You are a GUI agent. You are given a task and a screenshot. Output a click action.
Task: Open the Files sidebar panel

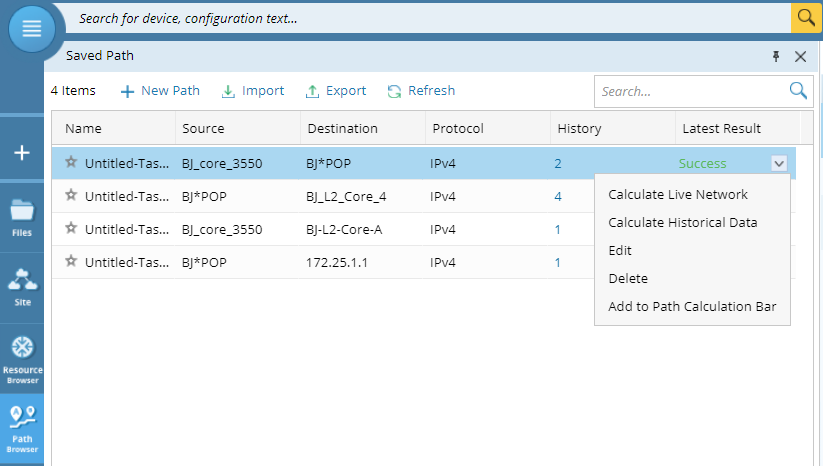(22, 217)
